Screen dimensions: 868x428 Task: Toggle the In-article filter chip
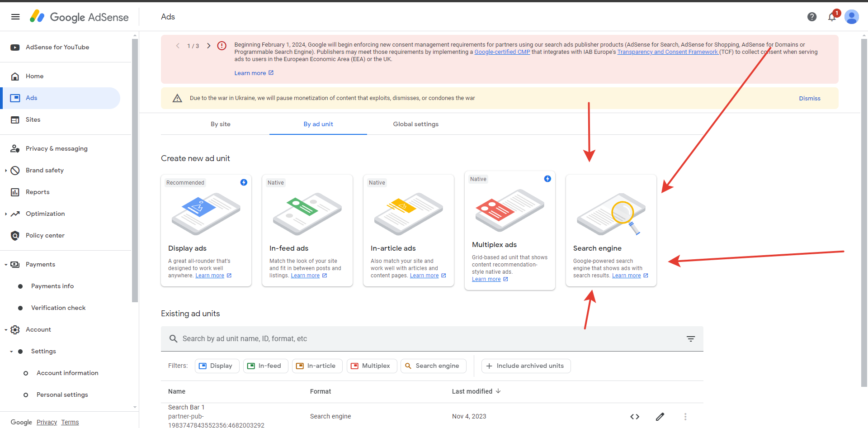pyautogui.click(x=317, y=366)
